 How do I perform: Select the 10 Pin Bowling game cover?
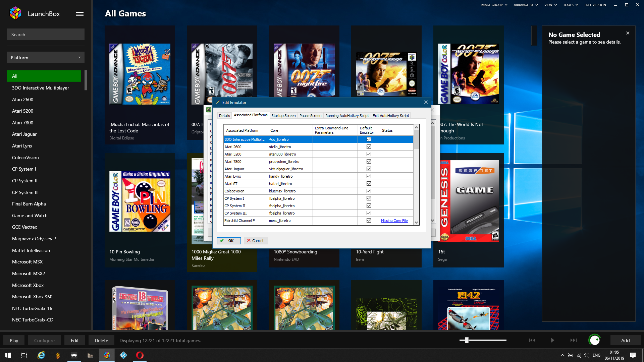click(x=140, y=201)
